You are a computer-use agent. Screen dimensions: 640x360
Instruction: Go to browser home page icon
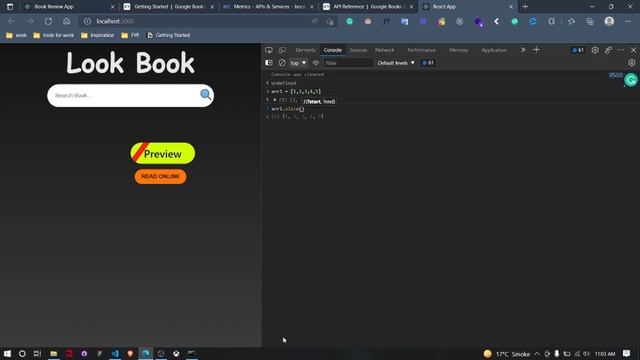tap(67, 21)
